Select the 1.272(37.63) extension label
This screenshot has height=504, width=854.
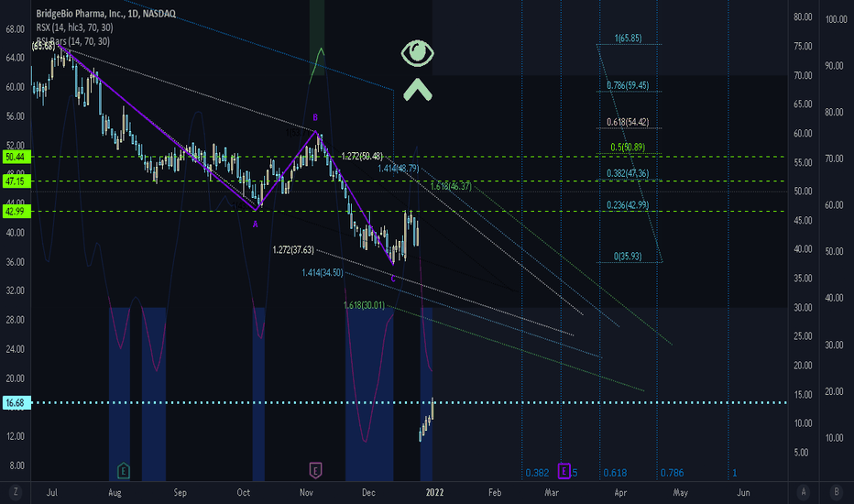pos(293,250)
